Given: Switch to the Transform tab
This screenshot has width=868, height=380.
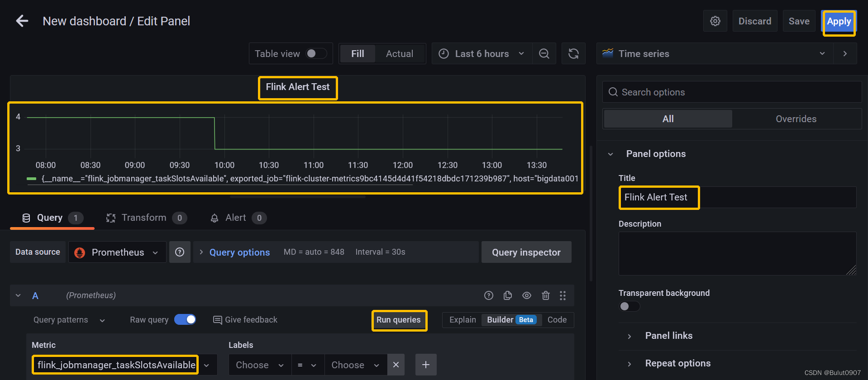Looking at the screenshot, I should coord(146,218).
